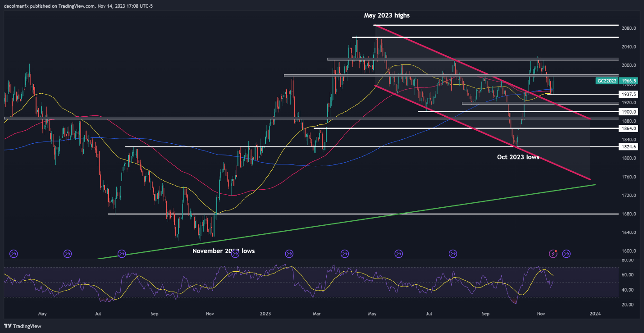
Task: Select the 1937.5 support level label
Action: pos(628,94)
